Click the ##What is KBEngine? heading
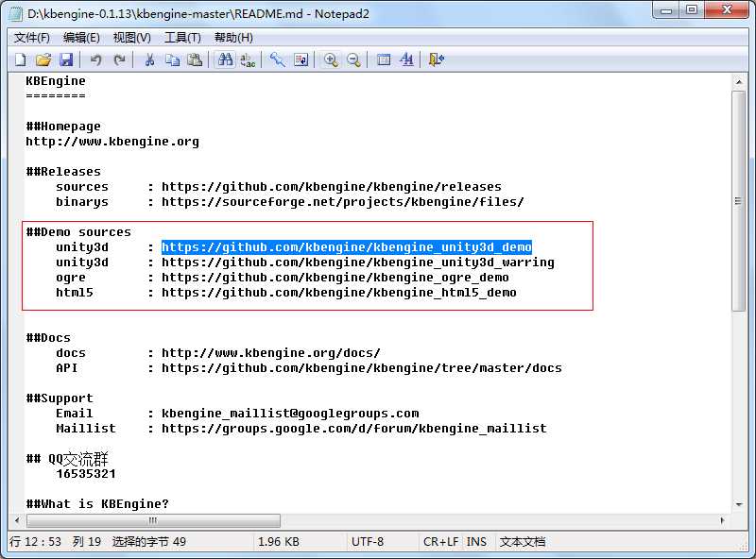756x559 pixels. 97,504
